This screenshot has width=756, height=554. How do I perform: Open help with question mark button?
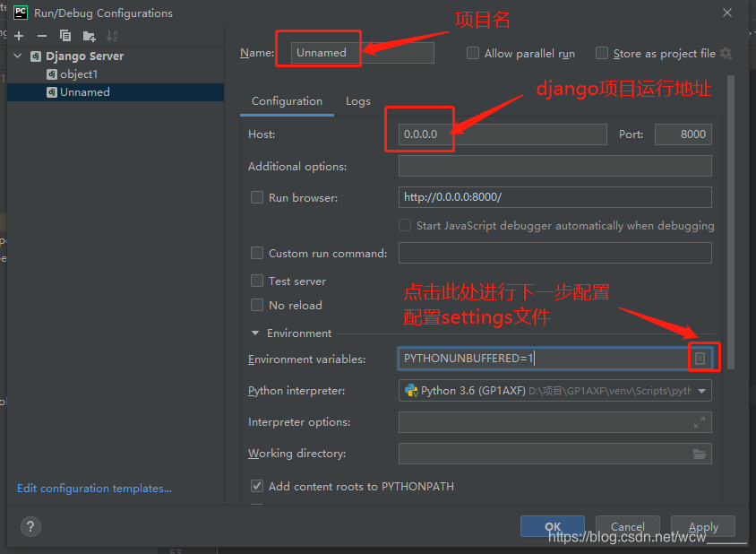tap(30, 526)
